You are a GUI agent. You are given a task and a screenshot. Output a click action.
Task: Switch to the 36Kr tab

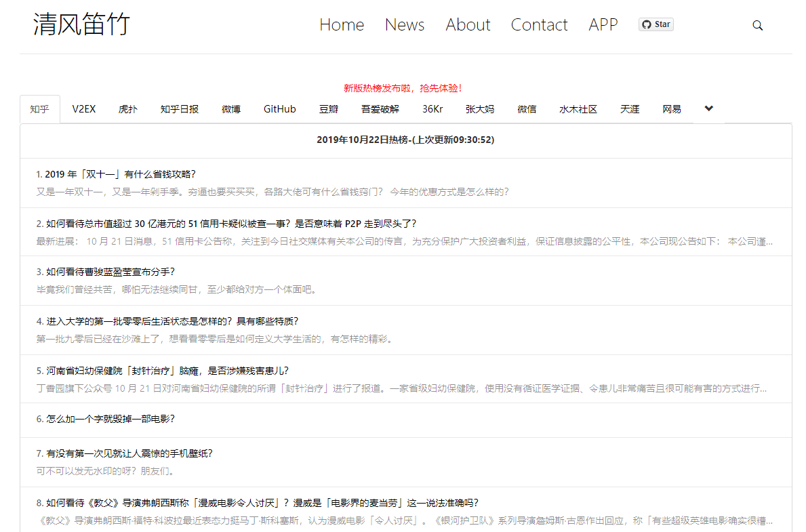pyautogui.click(x=432, y=109)
